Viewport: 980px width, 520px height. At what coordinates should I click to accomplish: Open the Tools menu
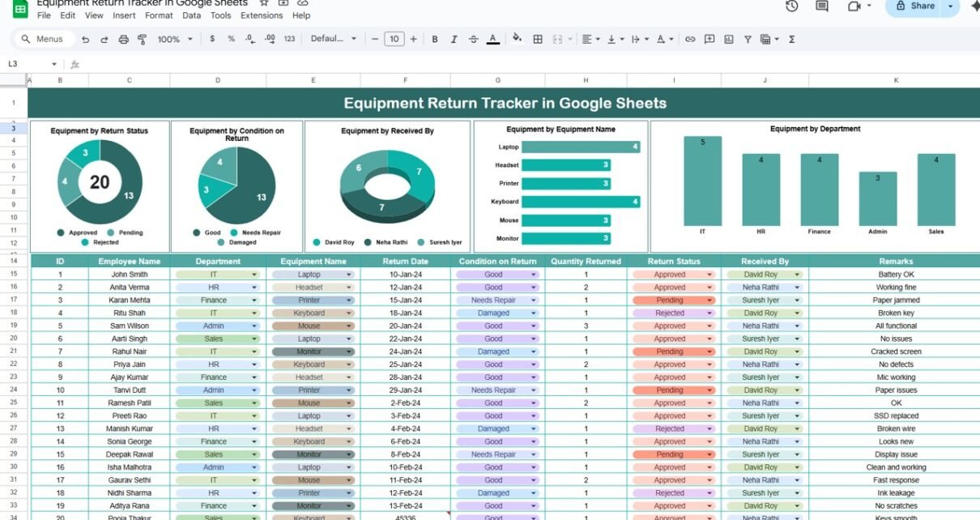coord(220,15)
